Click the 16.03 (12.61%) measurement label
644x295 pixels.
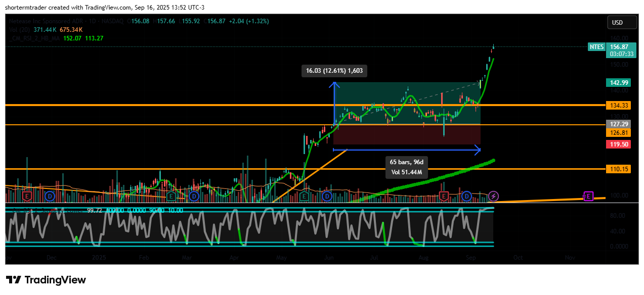[334, 71]
